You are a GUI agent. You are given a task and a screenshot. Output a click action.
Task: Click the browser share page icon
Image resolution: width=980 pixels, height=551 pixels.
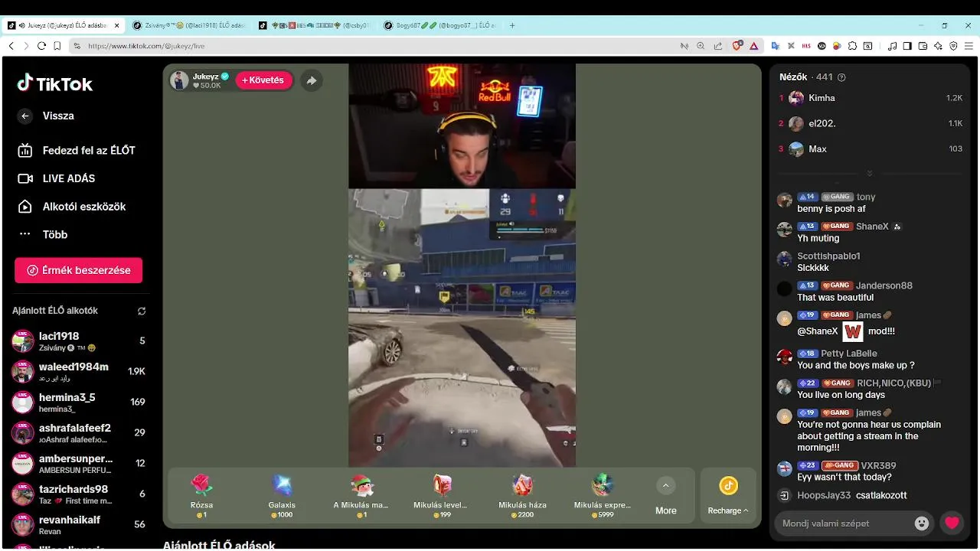[x=717, y=46]
